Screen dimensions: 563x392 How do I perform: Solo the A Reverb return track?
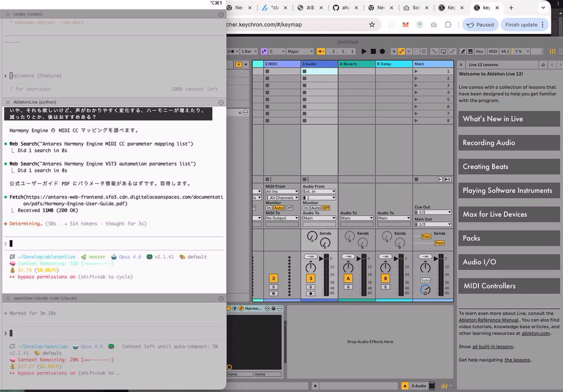[x=348, y=287]
